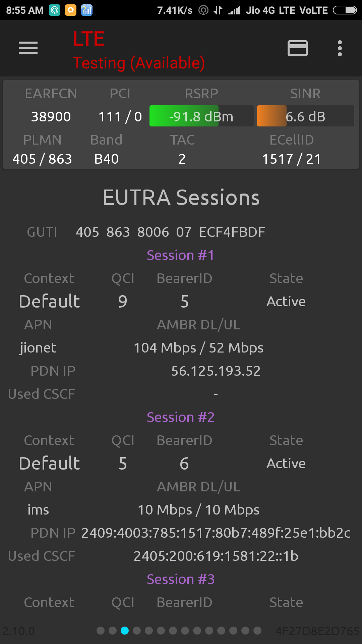Viewport: 362px width, 644px height.
Task: Go to the first page indicator dot
Action: 101,631
